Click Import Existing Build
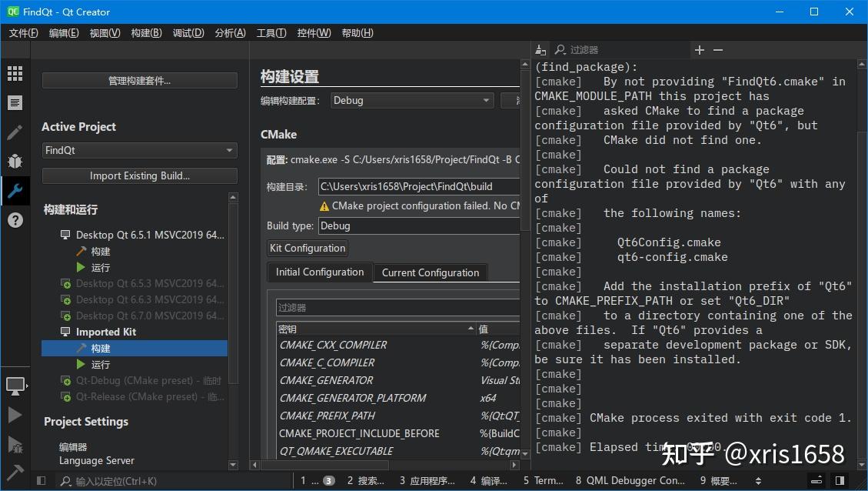The width and height of the screenshot is (868, 491). click(x=139, y=176)
